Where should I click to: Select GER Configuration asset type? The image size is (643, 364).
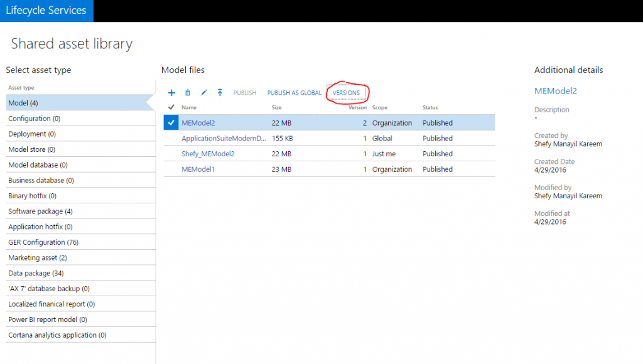pos(43,242)
